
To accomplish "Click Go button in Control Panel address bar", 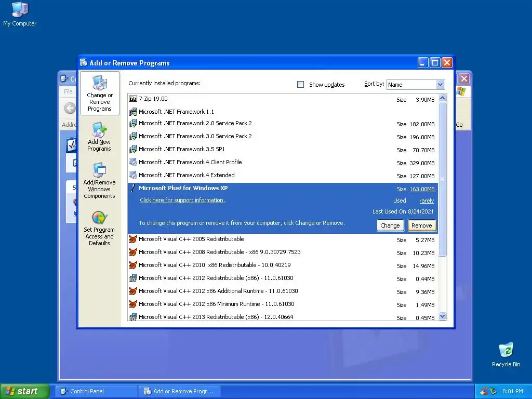I will [x=459, y=125].
